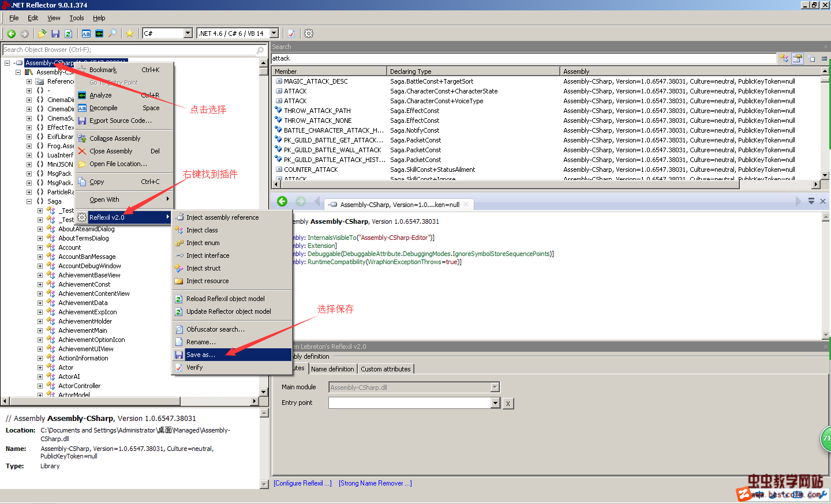Click the Member column header
831x504 pixels.
point(329,72)
